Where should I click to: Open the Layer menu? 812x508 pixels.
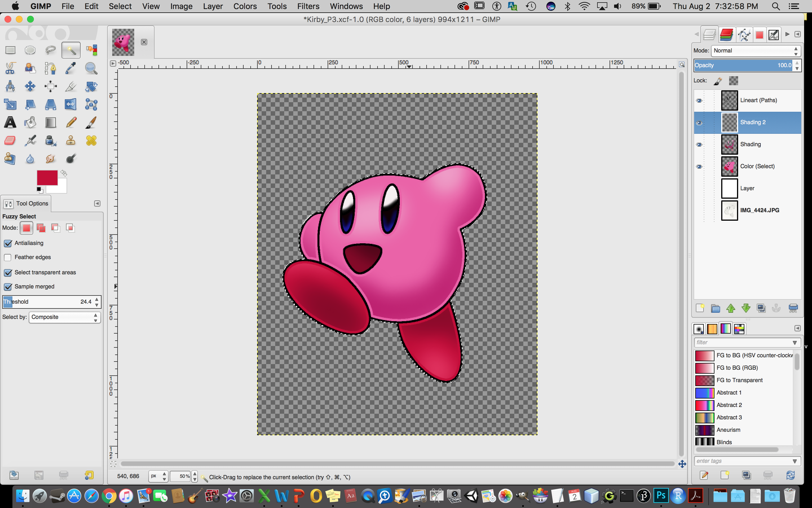click(213, 6)
